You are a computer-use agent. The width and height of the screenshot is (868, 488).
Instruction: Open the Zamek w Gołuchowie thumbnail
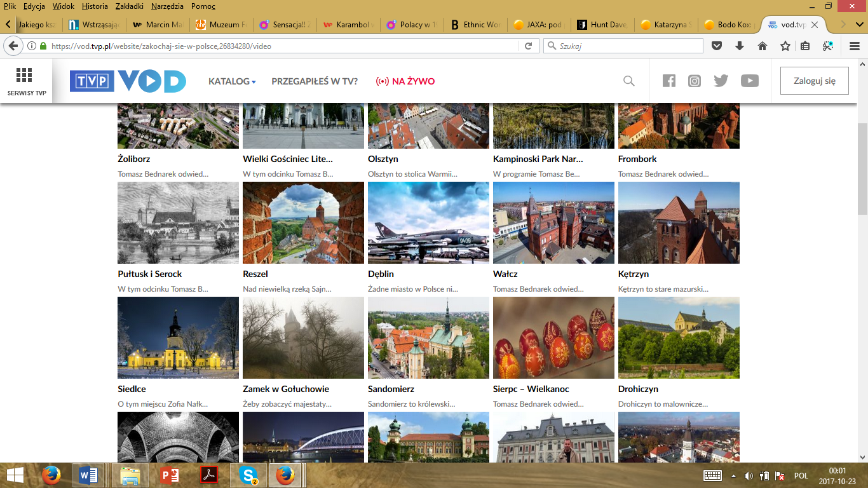coord(303,337)
